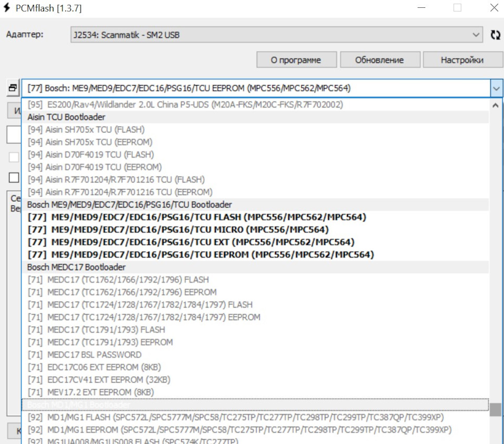The width and height of the screenshot is (504, 444).
Task: Select [95] ES200/Rav4/Wildlander 2.0L China P5-UDS
Action: (255, 105)
